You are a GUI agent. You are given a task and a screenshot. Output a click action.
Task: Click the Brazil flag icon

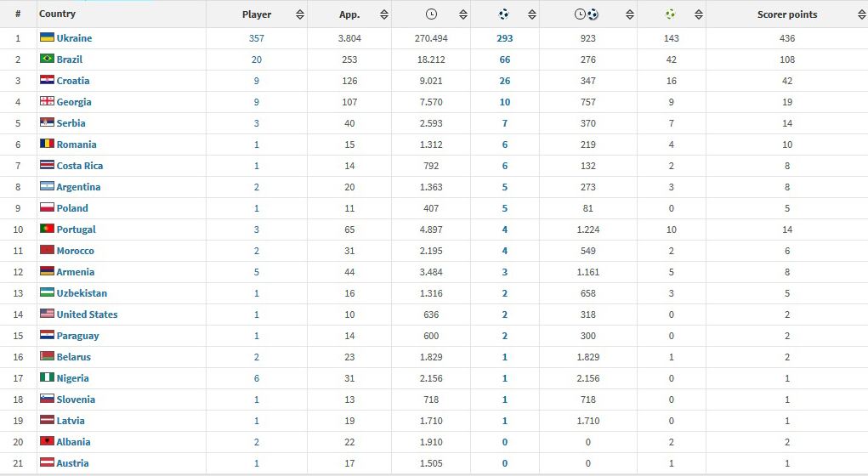click(48, 59)
